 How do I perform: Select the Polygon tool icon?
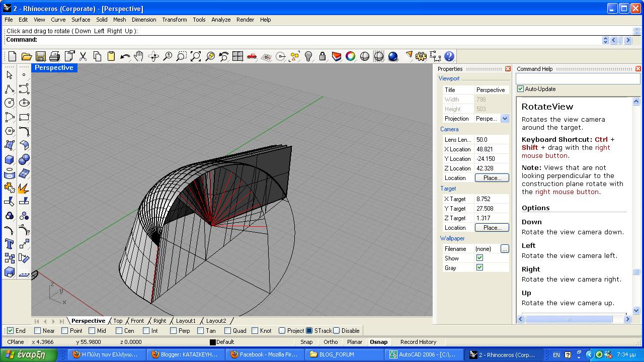pos(9,131)
